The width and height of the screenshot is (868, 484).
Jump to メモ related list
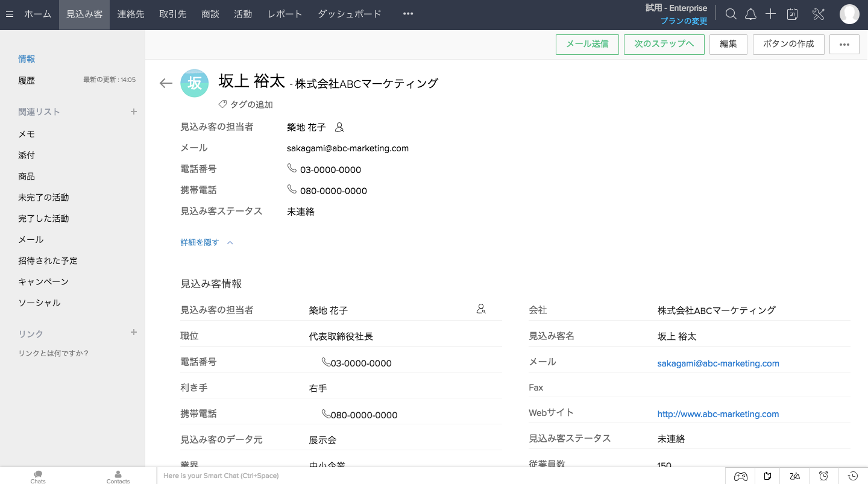(27, 134)
